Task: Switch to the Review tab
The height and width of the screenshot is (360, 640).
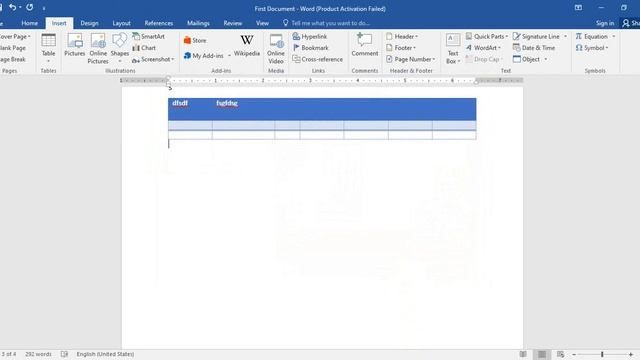Action: (x=233, y=23)
